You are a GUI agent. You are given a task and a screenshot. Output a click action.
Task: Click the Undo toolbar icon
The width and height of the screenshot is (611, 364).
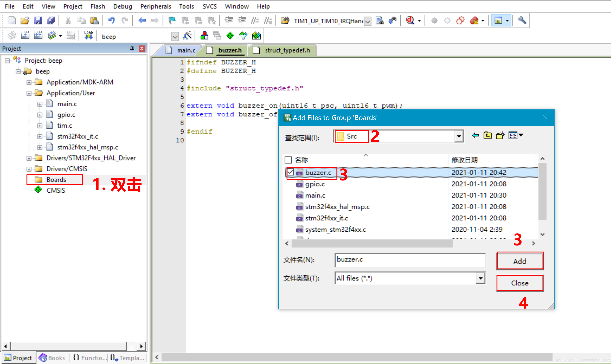112,21
